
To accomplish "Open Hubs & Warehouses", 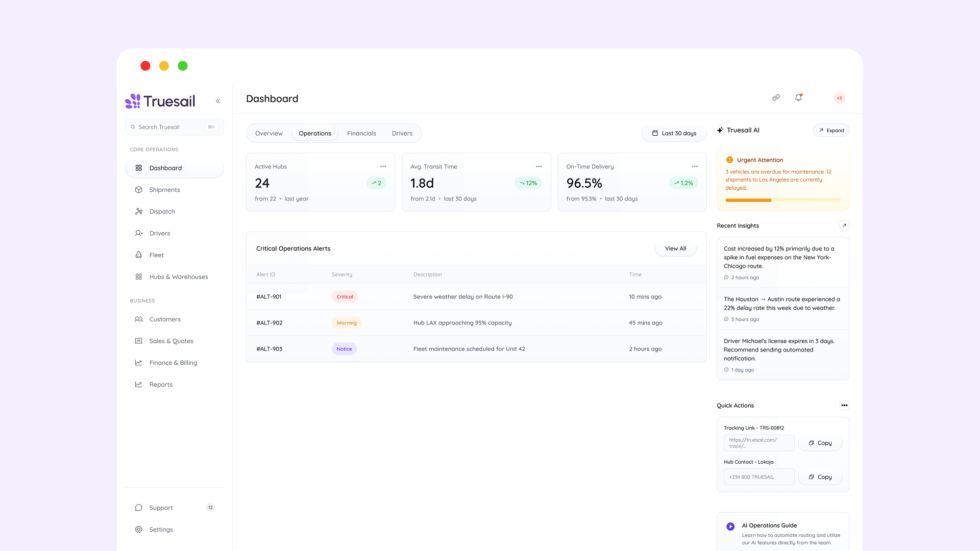I will [174, 277].
